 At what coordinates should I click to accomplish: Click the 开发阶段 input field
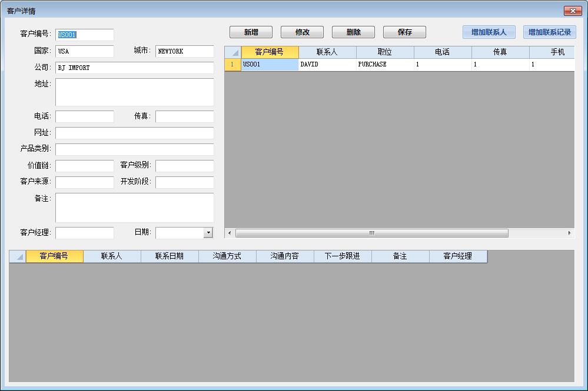pos(184,182)
